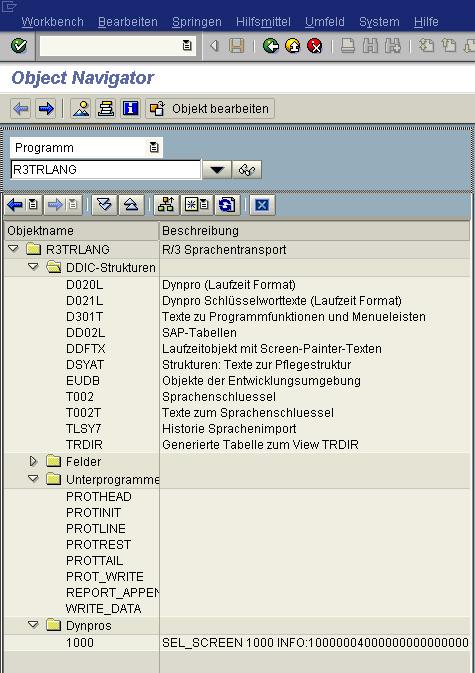Click the Collapse all nodes icon
Viewport: 475px width, 673px height.
pos(131,205)
